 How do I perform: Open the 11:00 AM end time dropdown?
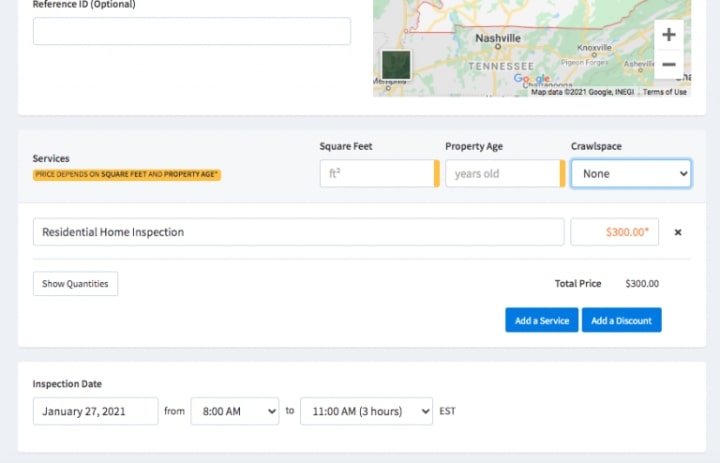coord(366,411)
